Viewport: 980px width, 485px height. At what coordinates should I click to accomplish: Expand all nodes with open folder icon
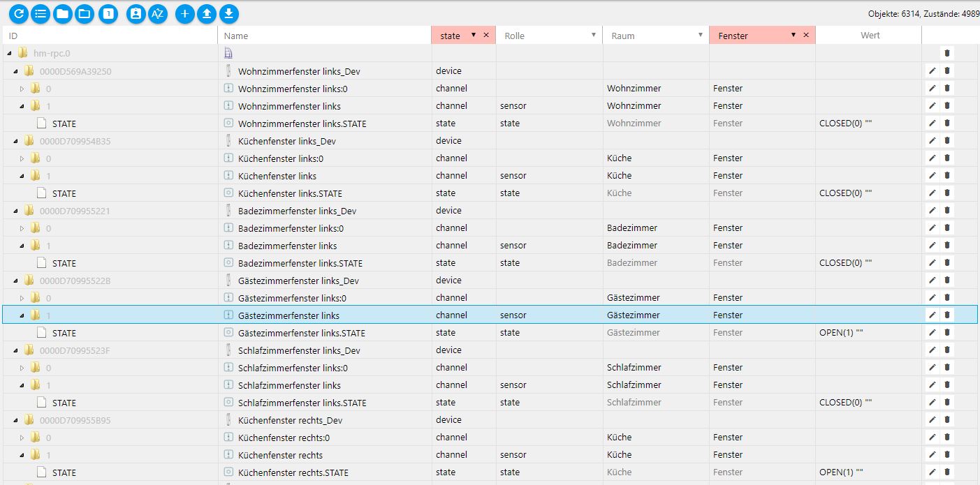point(85,13)
